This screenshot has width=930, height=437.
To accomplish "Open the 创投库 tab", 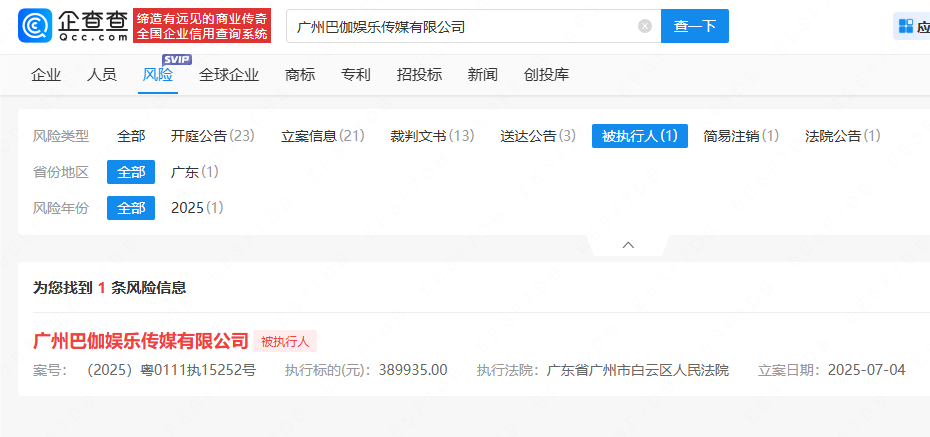I will coord(546,75).
